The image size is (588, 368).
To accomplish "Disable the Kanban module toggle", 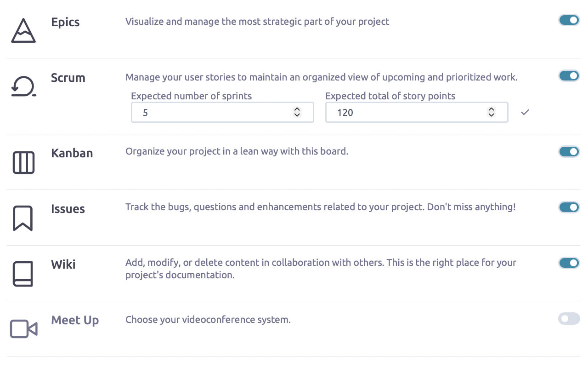I will pos(569,152).
